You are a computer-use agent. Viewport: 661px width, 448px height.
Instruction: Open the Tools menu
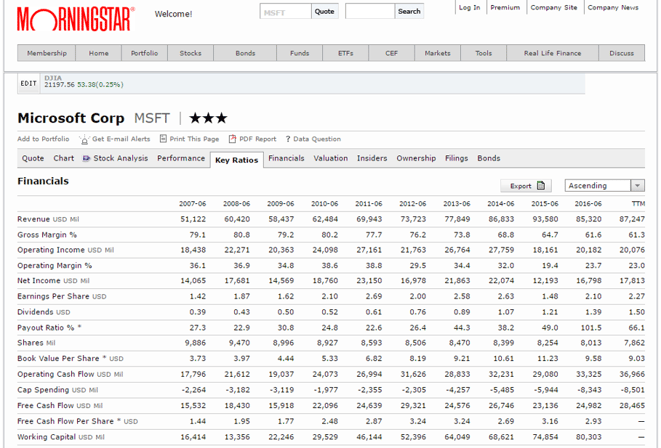pyautogui.click(x=484, y=53)
